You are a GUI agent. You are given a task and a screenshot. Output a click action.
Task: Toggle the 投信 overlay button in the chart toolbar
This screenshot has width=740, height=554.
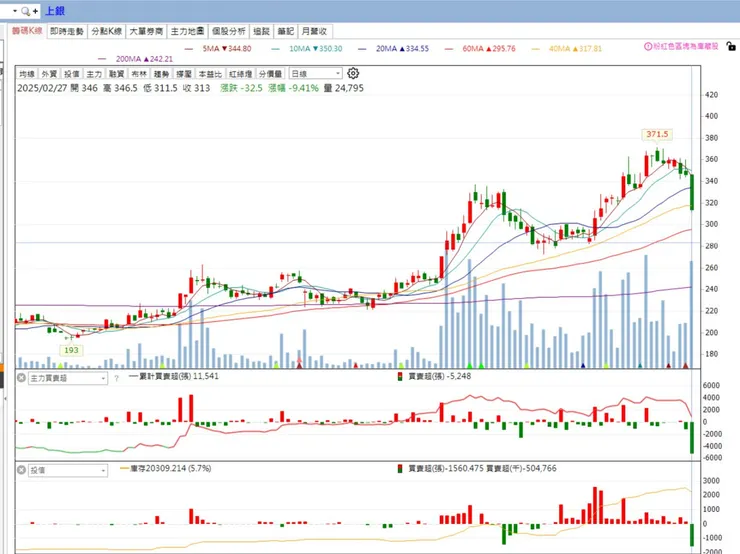(72, 74)
